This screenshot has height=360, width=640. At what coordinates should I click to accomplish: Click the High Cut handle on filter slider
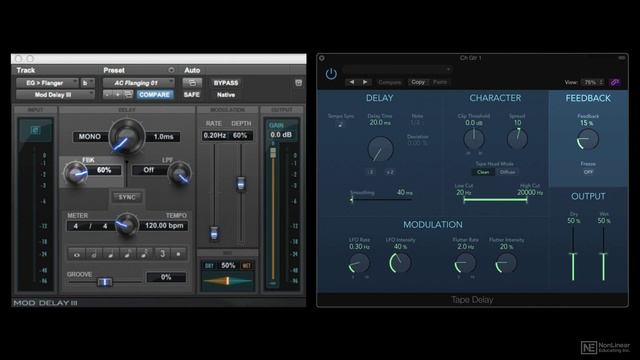[x=527, y=200]
